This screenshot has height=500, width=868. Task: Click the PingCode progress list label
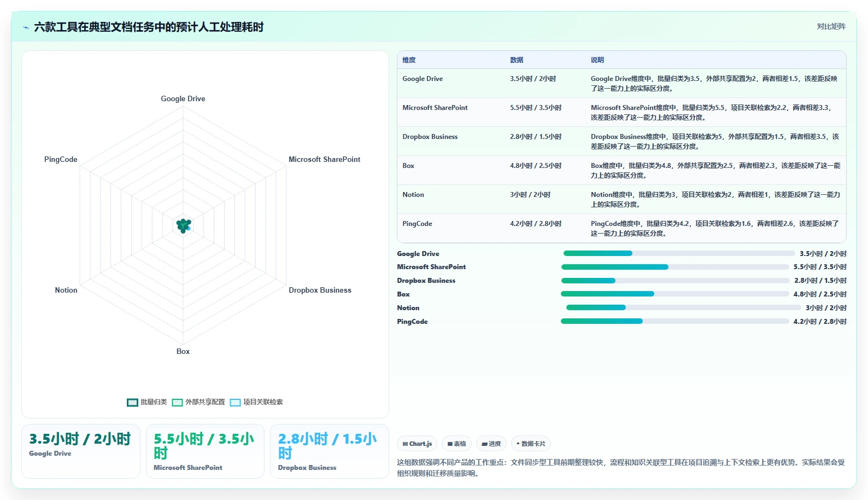click(x=412, y=322)
